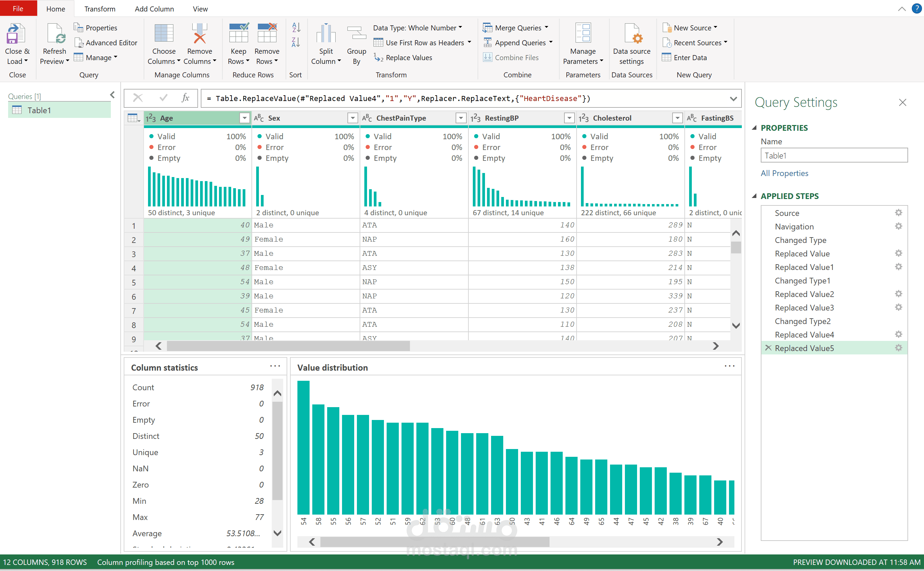This screenshot has height=571, width=924.
Task: Open the Group By tool
Action: (x=356, y=34)
